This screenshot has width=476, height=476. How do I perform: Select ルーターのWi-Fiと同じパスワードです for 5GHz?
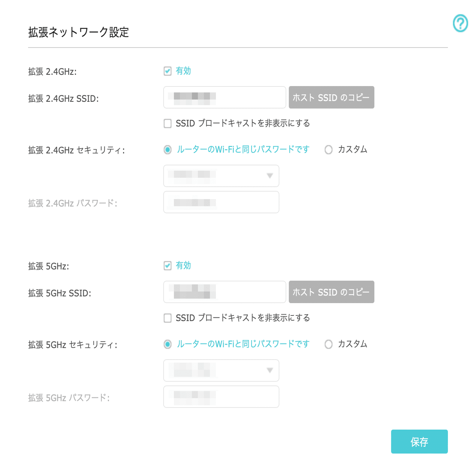[x=167, y=344]
